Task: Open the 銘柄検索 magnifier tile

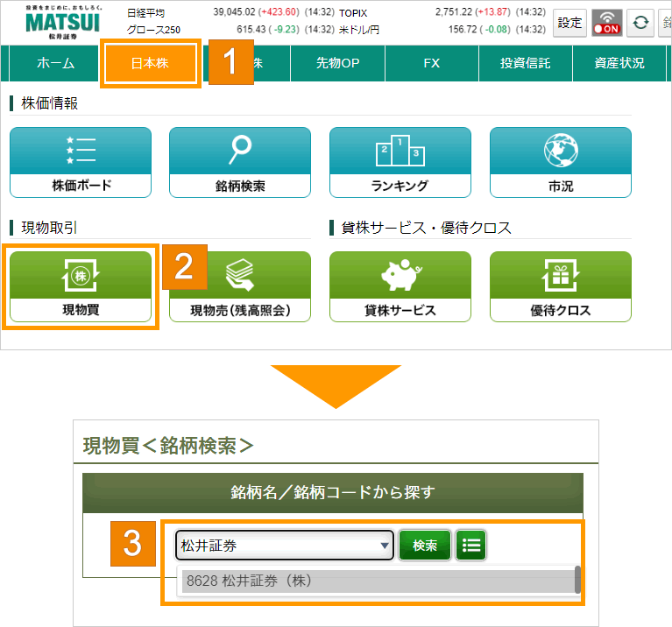Action: pos(240,162)
